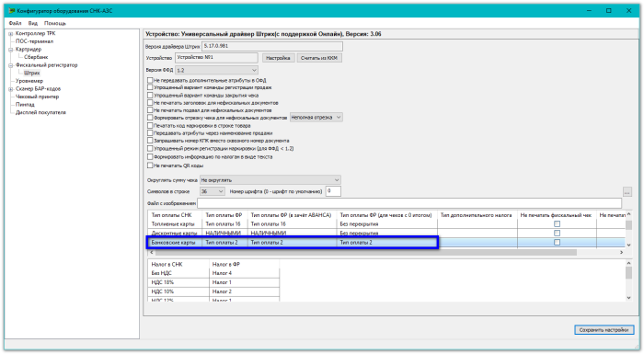Click payment table vertical scrollbar down arrow

[628, 245]
